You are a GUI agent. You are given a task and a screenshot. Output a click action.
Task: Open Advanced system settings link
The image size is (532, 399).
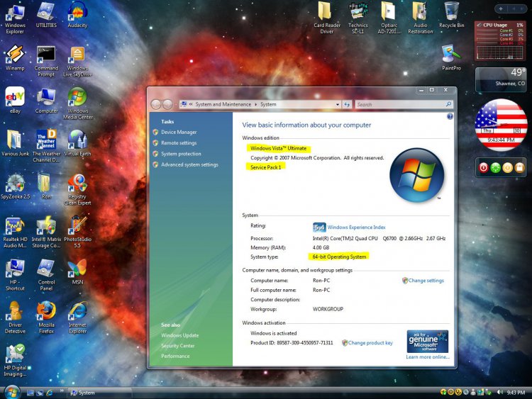(189, 164)
